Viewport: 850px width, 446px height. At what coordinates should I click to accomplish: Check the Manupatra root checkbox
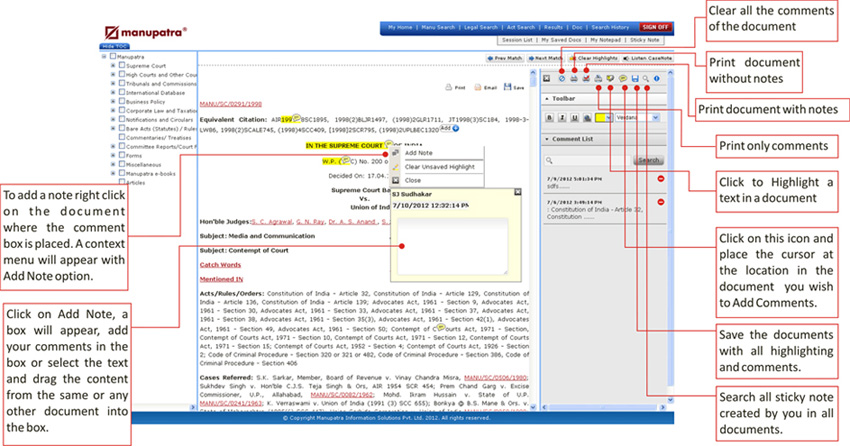[x=113, y=56]
